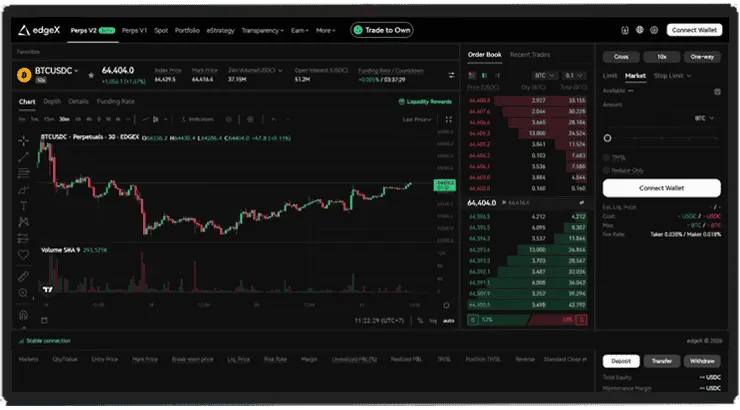Open the market stats settings sliders icon
The height and width of the screenshot is (410, 740).
(x=451, y=75)
